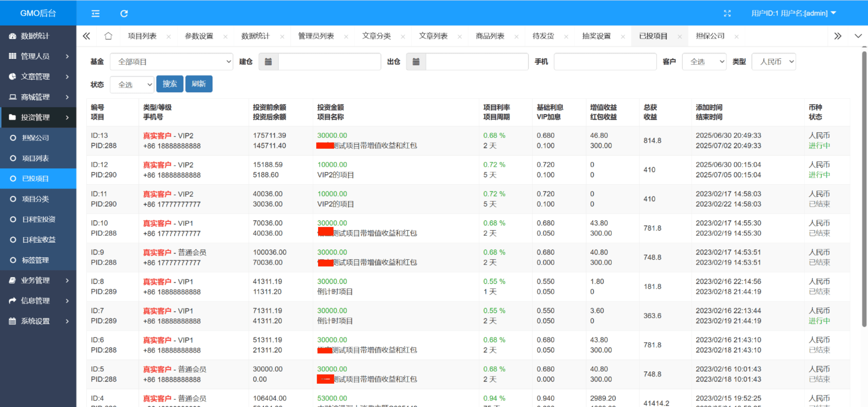Switch to the 抽奖设置 tab
Viewport: 868px width, 407px height.
(596, 36)
